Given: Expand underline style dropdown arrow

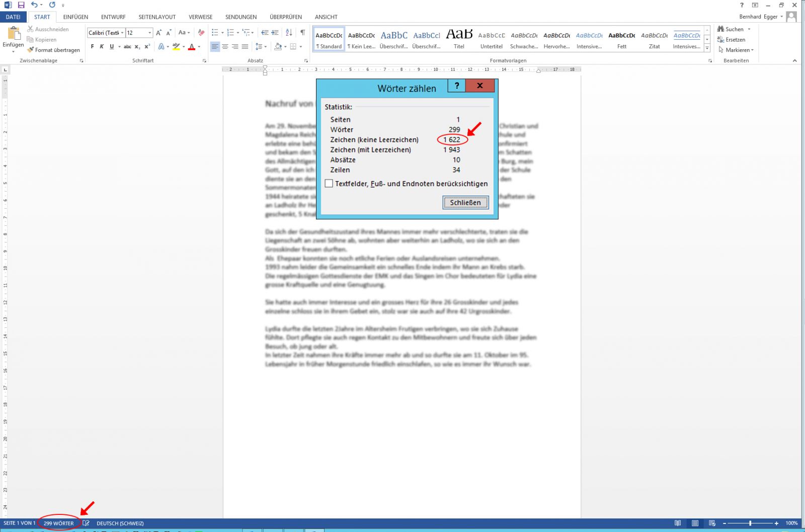Looking at the screenshot, I should pos(119,47).
